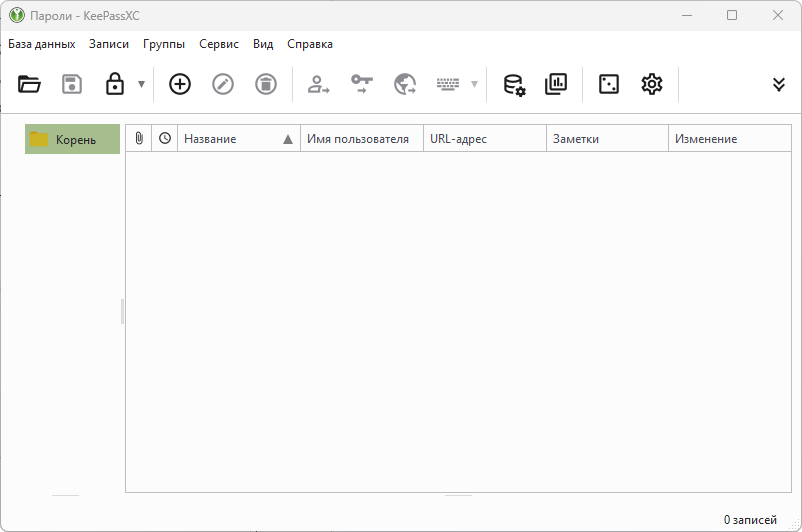Click the lock database padlock icon
This screenshot has height=532, width=802.
(x=115, y=85)
